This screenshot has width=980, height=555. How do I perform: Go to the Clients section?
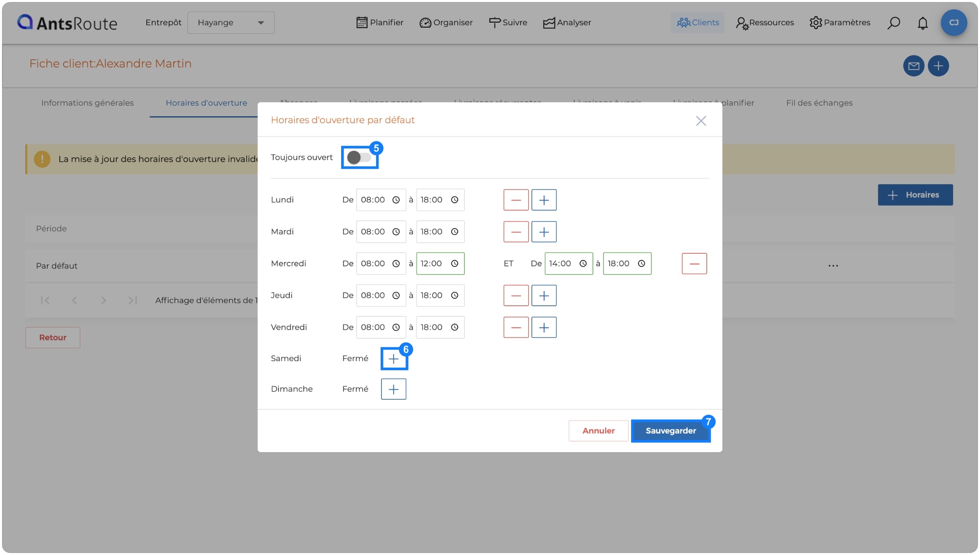click(x=697, y=23)
